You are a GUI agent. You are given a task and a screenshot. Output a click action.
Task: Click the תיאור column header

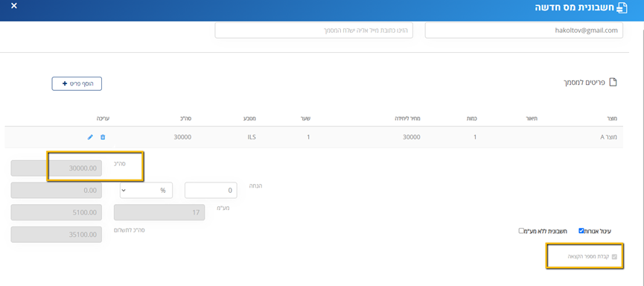pyautogui.click(x=532, y=118)
